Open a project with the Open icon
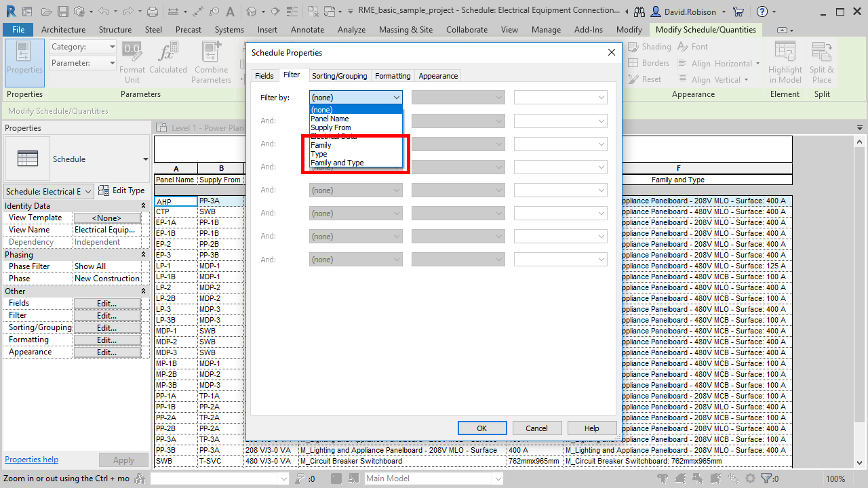This screenshot has width=868, height=488. tap(46, 10)
